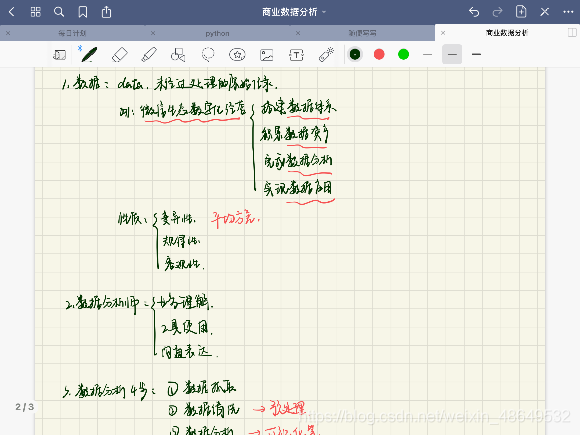Select the Highlighter tool
580x435 pixels.
coord(149,55)
